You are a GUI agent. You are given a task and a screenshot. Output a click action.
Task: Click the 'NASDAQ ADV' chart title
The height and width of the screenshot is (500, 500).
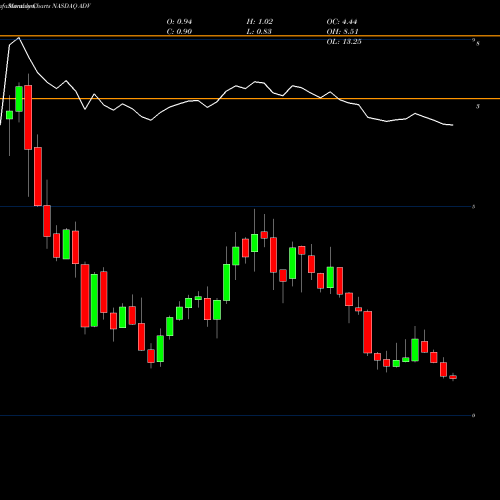[x=71, y=6]
